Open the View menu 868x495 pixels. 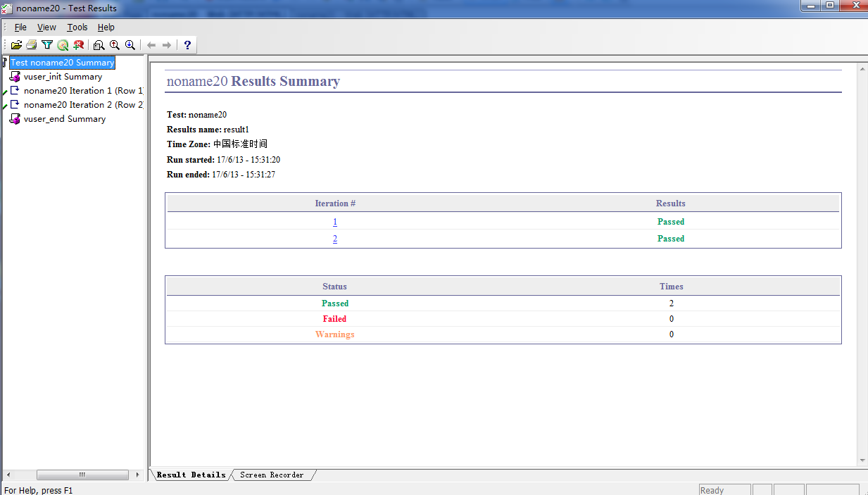pos(46,27)
